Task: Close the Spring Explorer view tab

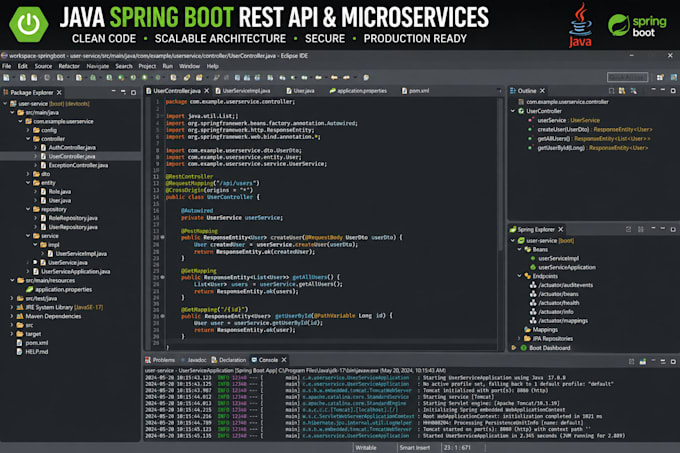Action: 561,229
